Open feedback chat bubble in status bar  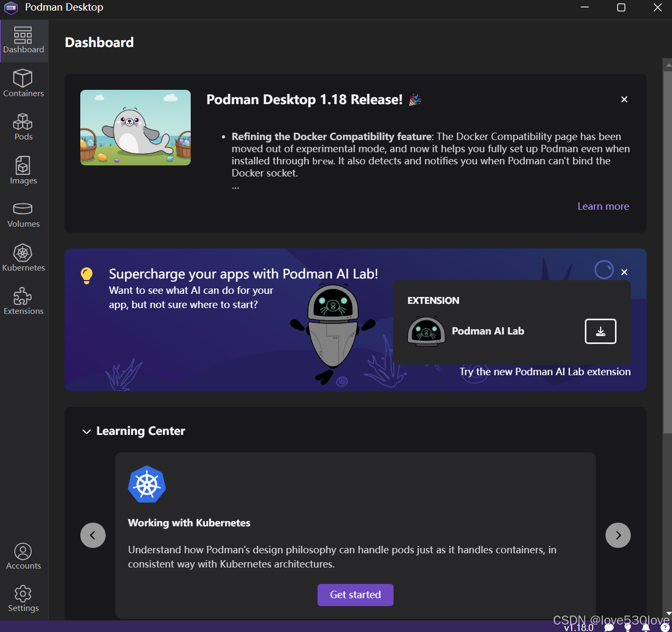pyautogui.click(x=609, y=628)
